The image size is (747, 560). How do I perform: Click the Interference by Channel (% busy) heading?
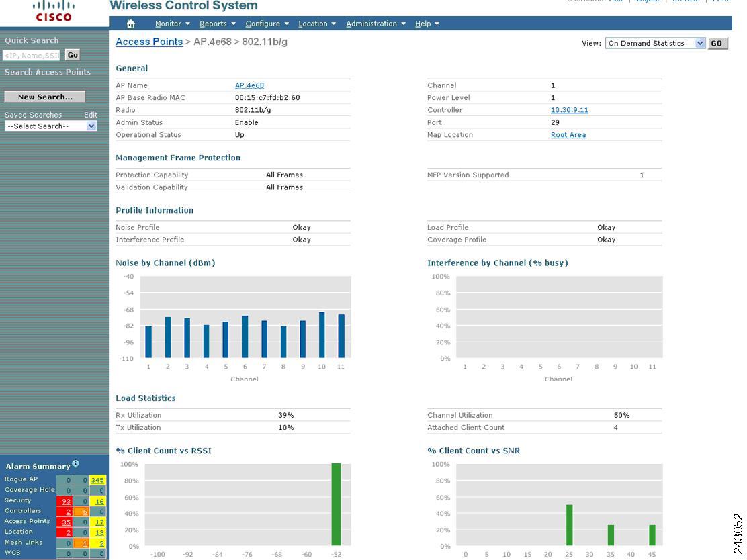tap(498, 263)
